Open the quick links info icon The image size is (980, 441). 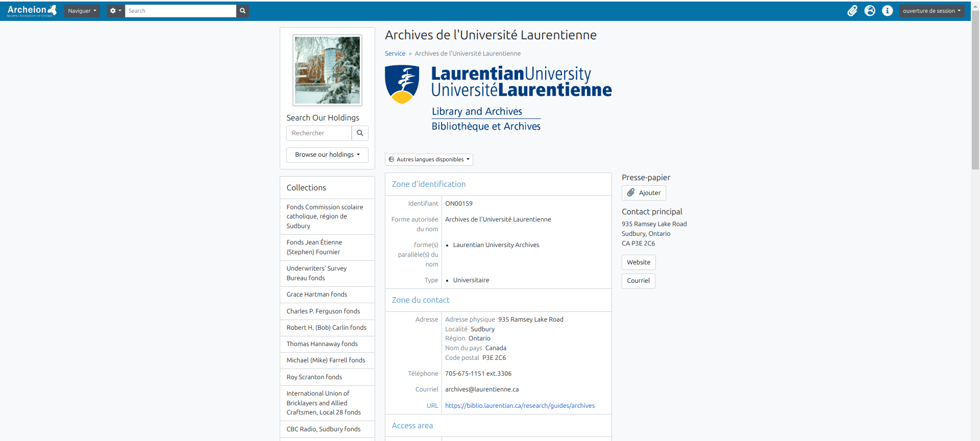888,11
